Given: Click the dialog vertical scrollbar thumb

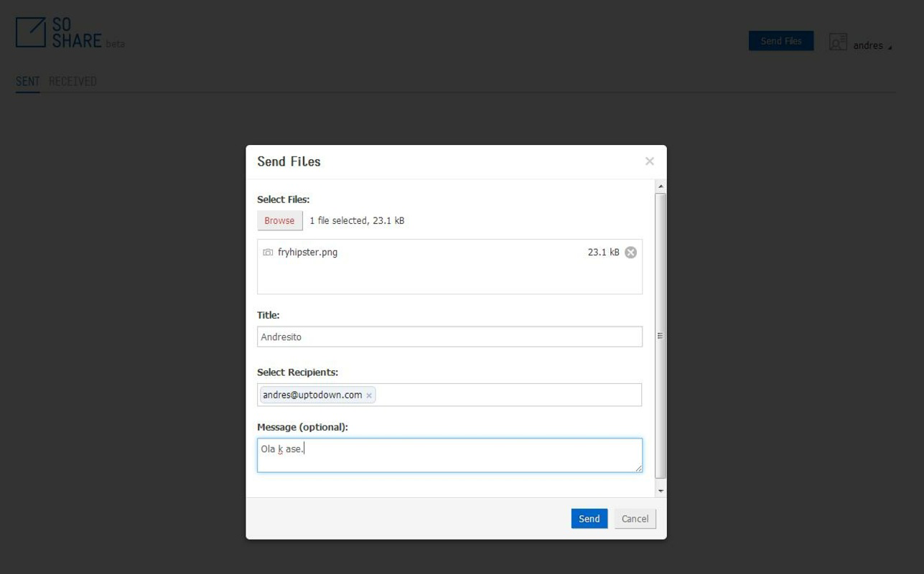Looking at the screenshot, I should pos(661,335).
